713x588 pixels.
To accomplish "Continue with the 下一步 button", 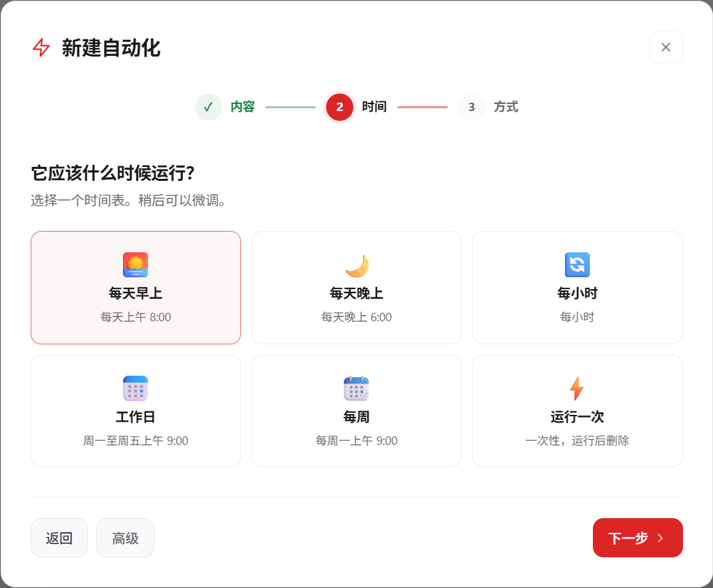I will (638, 538).
